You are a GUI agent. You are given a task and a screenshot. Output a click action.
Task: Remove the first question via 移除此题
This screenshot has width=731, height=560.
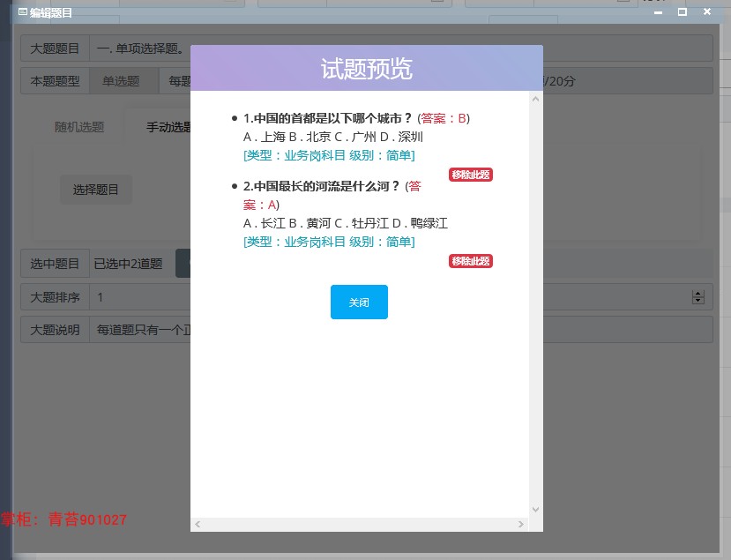(471, 175)
